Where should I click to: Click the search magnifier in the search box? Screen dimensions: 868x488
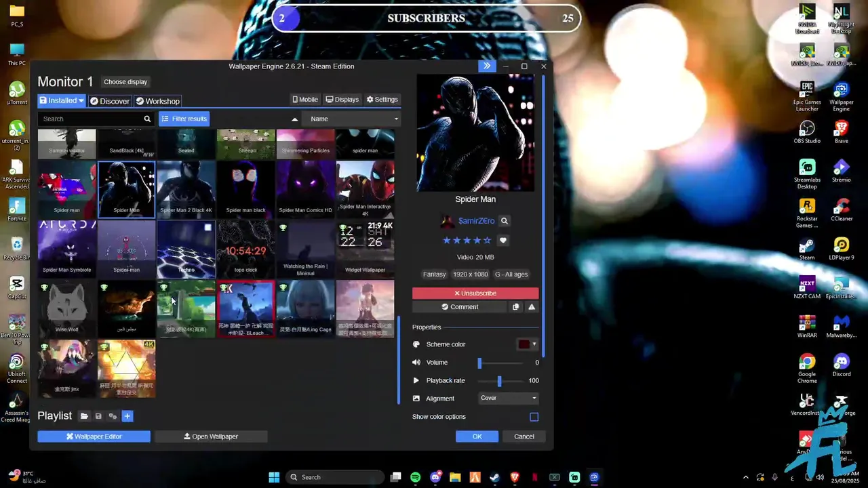tap(147, 119)
